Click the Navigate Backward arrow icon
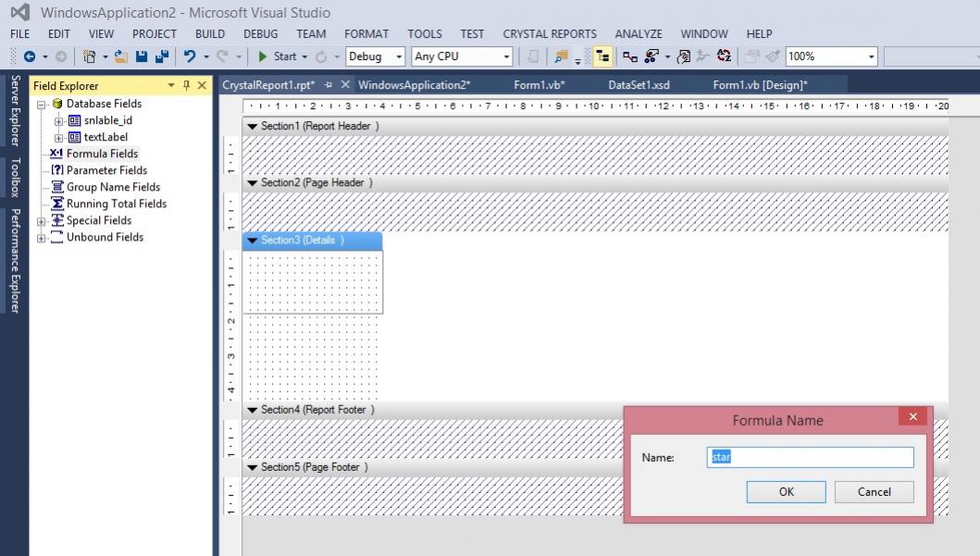The image size is (980, 556). click(x=30, y=56)
